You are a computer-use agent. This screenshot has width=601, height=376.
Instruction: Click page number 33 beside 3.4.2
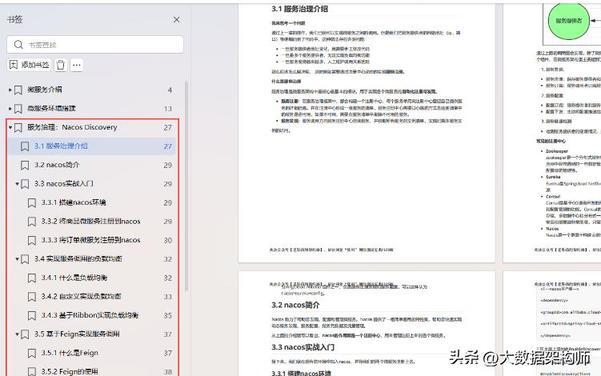(x=168, y=297)
